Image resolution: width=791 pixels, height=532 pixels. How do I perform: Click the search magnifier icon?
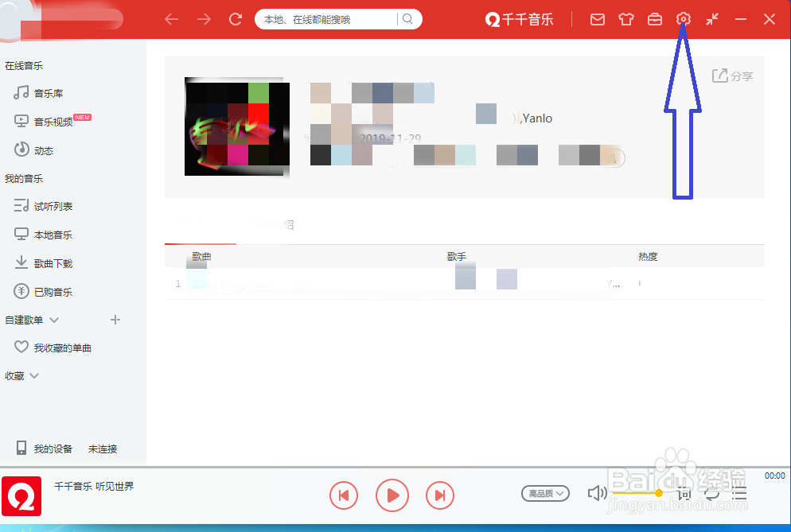point(407,19)
